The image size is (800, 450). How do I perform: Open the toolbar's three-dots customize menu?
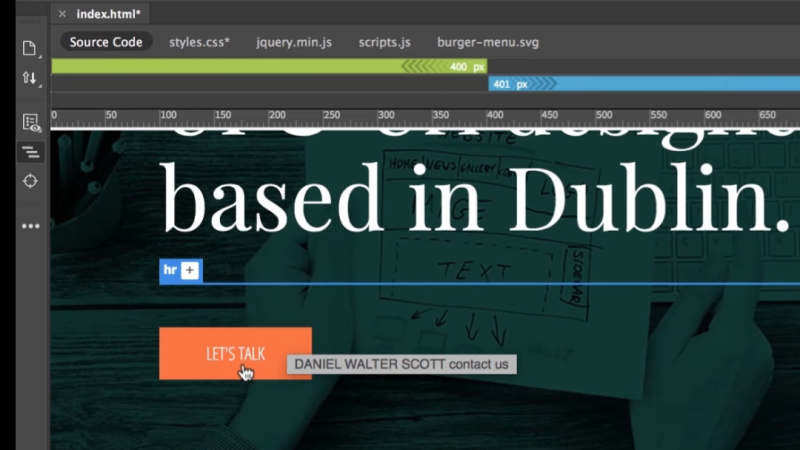click(31, 226)
